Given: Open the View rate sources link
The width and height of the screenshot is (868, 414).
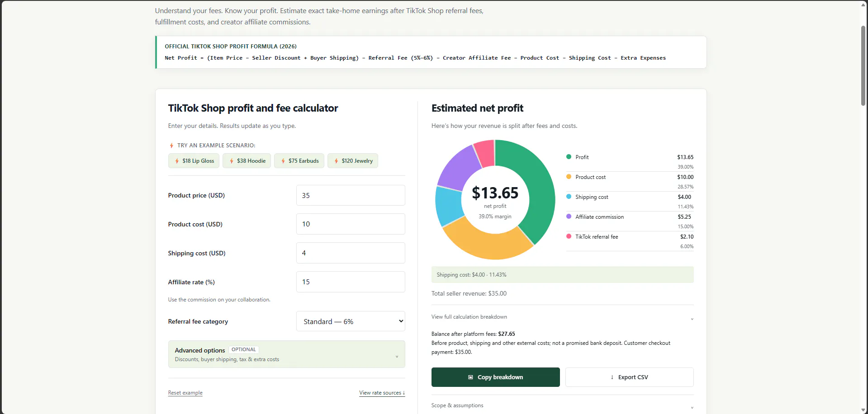Looking at the screenshot, I should click(x=382, y=393).
